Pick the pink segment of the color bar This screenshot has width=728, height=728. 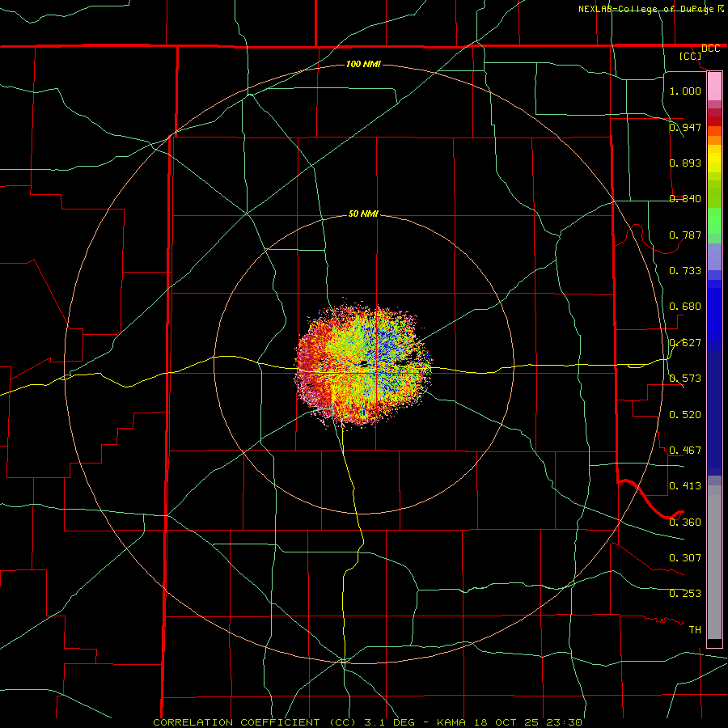click(x=714, y=87)
